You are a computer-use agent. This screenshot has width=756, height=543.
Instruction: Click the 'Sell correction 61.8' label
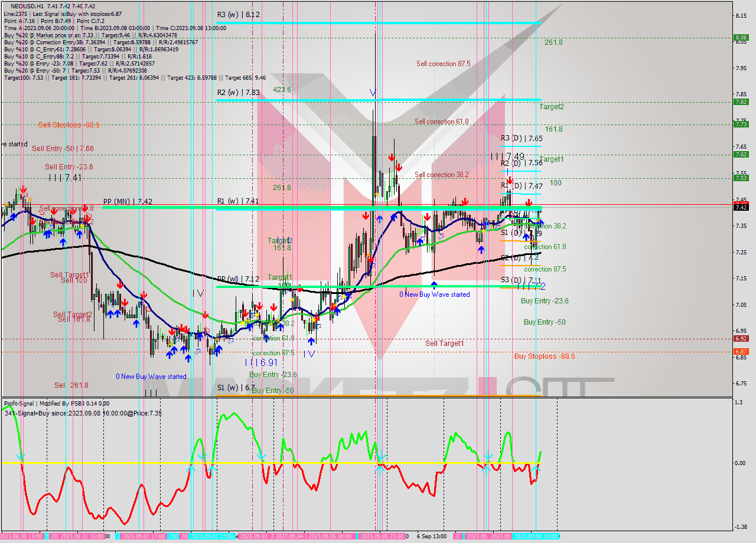[x=441, y=122]
